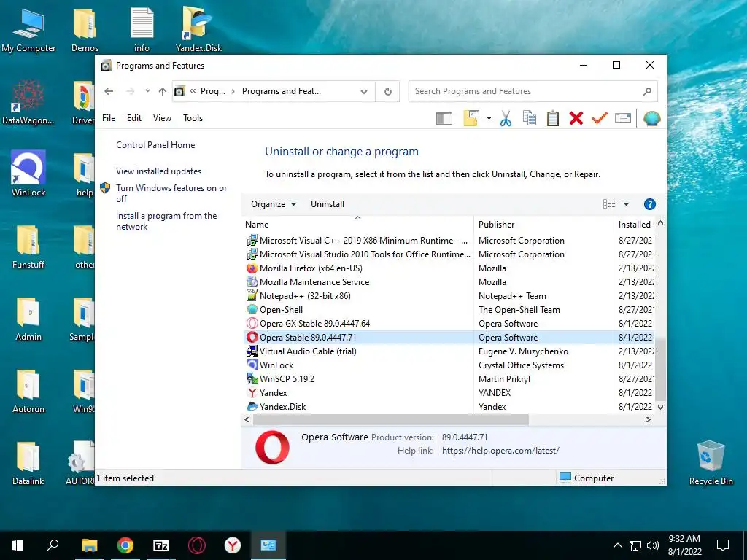The width and height of the screenshot is (747, 560).
Task: Open Google Chrome from the taskbar
Action: pyautogui.click(x=125, y=545)
